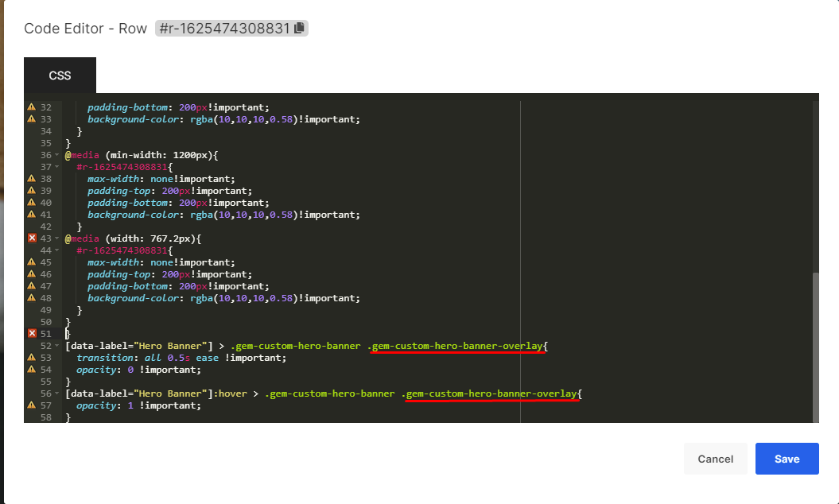
Task: Cancel the code editor changes
Action: click(716, 459)
